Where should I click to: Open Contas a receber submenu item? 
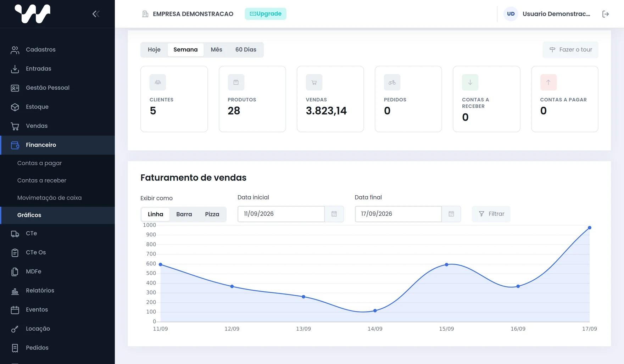[x=57, y=180]
